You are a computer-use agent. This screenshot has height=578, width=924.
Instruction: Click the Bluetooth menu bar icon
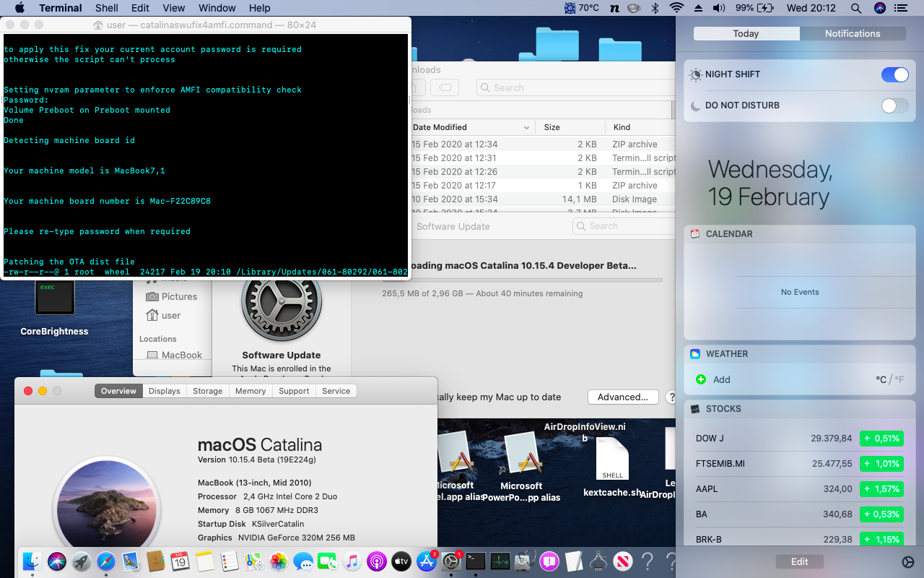(x=655, y=8)
